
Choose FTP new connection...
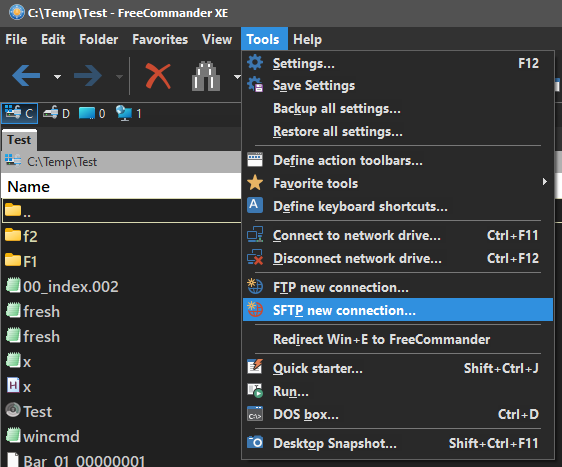click(398, 287)
